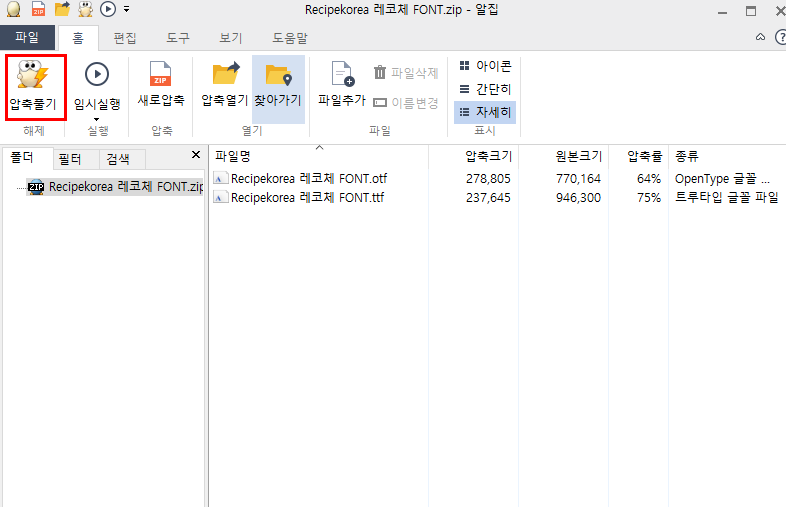
Task: Click the FONT.ttf file icon
Action: 221,198
